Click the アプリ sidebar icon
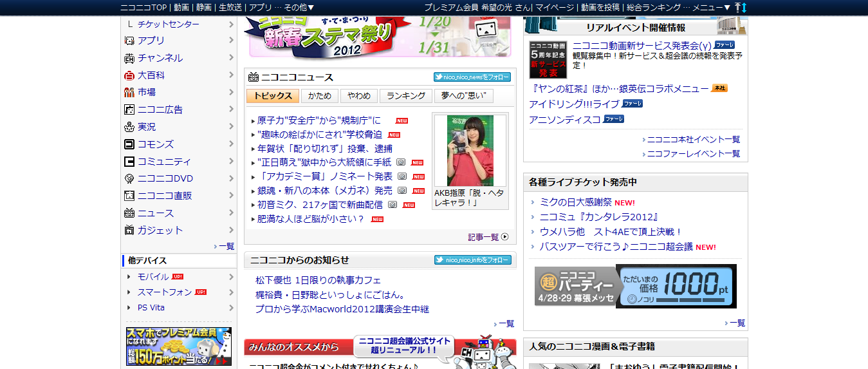This screenshot has width=868, height=369. 129,41
